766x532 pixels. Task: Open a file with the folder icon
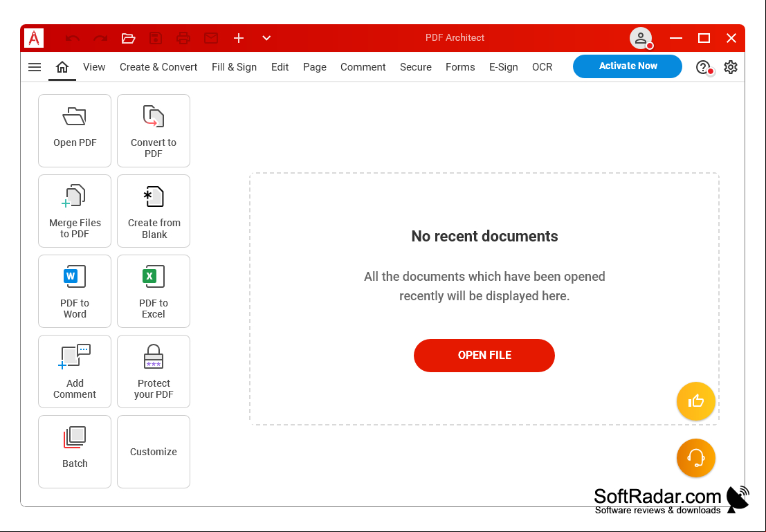click(128, 38)
